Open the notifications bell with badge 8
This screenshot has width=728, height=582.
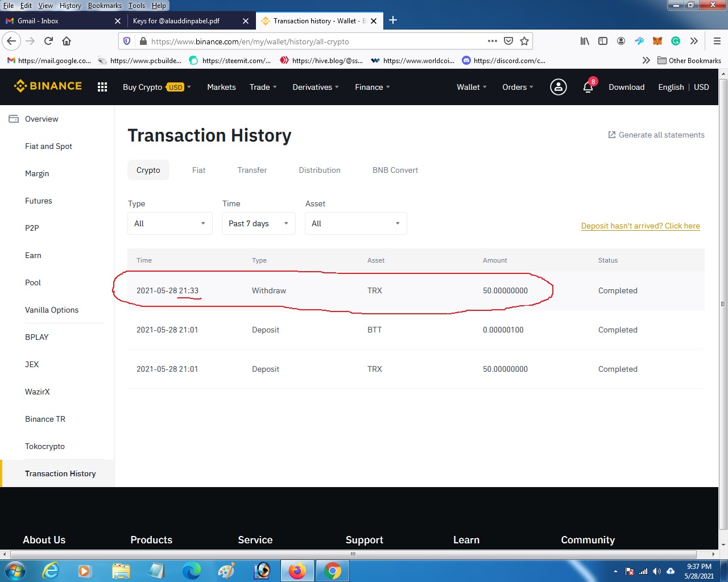coord(588,87)
